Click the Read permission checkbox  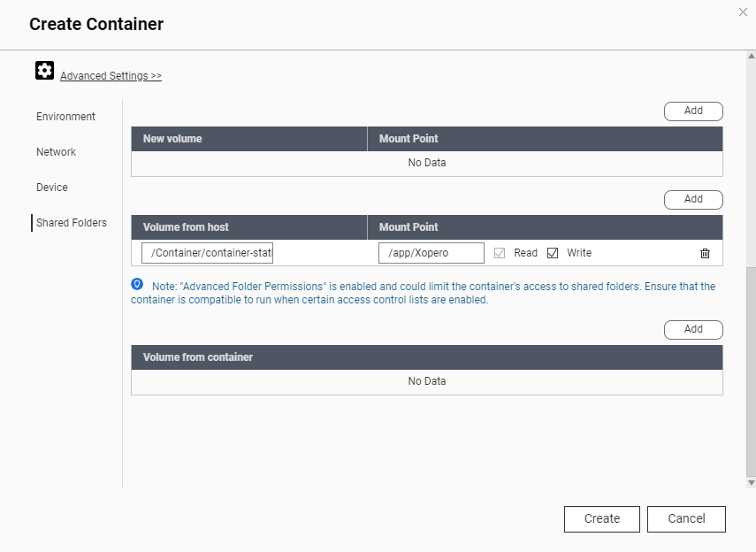[x=500, y=253]
